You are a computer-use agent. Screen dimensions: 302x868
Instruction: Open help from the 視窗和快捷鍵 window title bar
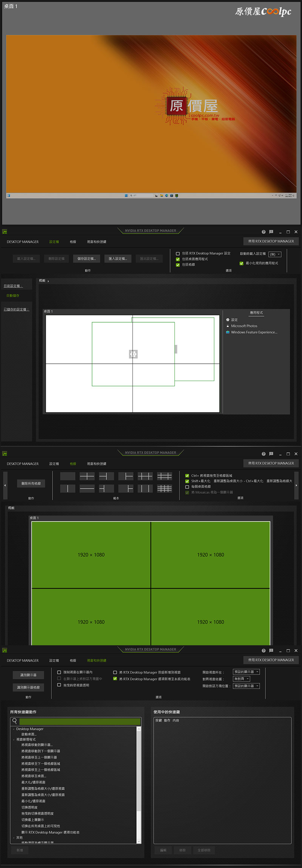coord(263,651)
